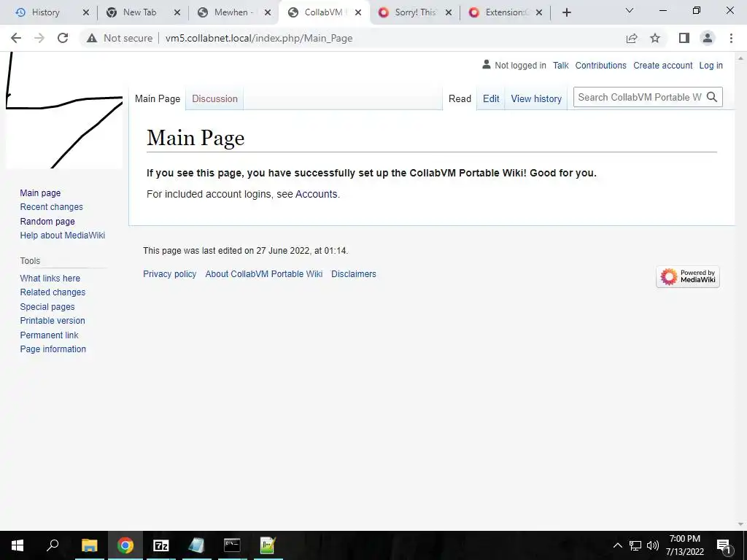The image size is (747, 560).
Task: Open the Edit tab
Action: point(491,98)
